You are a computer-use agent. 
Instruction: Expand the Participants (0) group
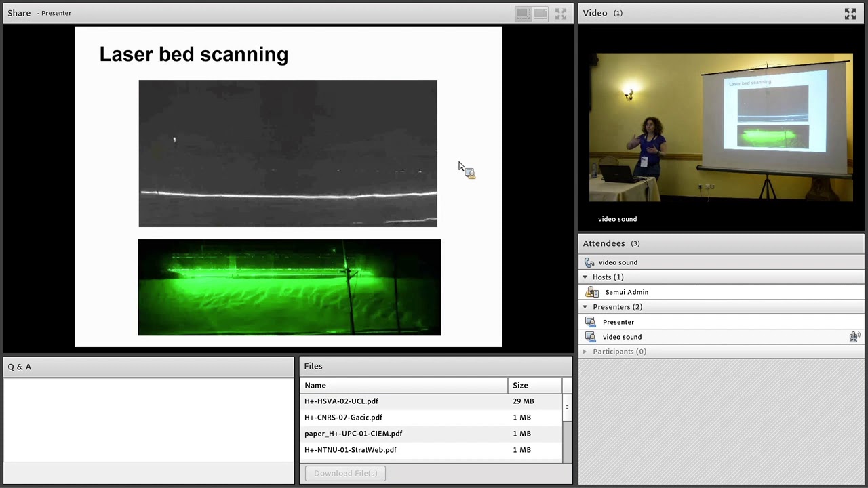[585, 352]
